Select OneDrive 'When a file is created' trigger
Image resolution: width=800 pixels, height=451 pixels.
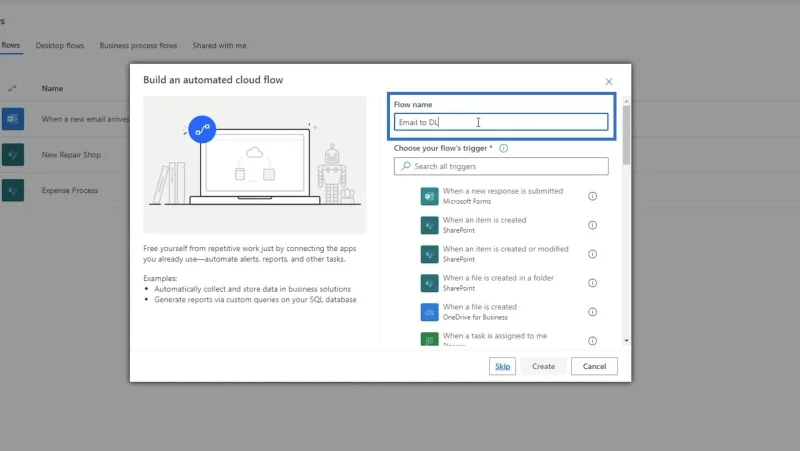click(480, 312)
